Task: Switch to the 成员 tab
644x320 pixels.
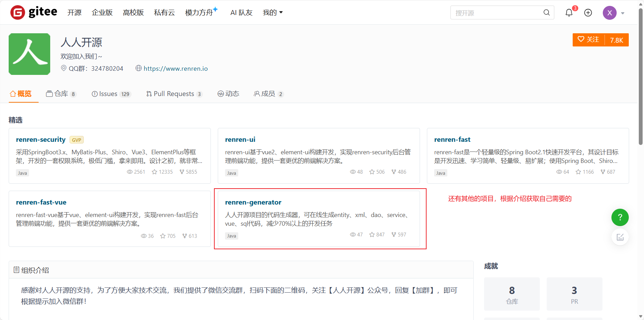Action: [x=269, y=94]
